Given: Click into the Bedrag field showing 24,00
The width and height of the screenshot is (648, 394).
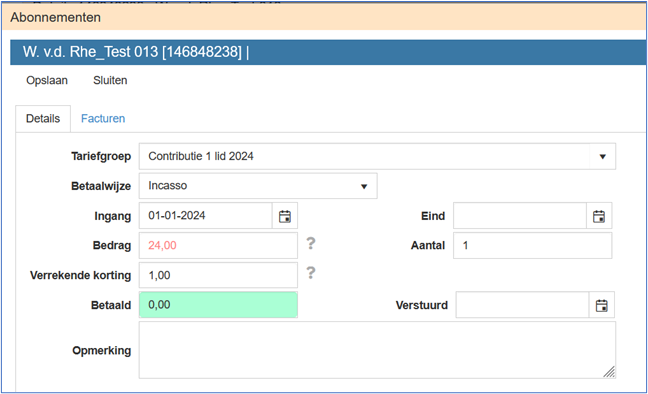Looking at the screenshot, I should (218, 245).
